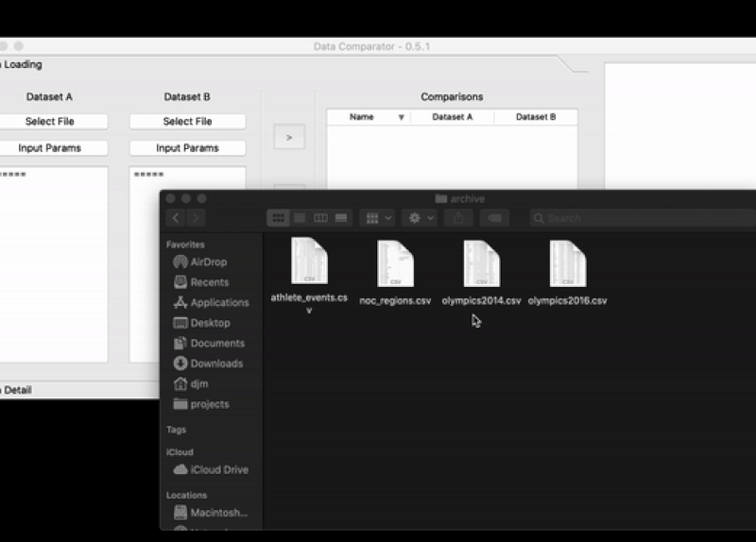Open the Loading tab in Data Comparator
This screenshot has height=542, width=756.
[21, 64]
